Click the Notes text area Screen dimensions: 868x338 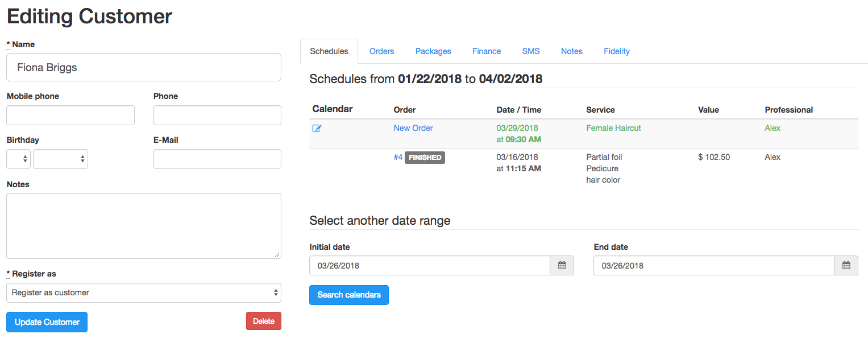144,226
